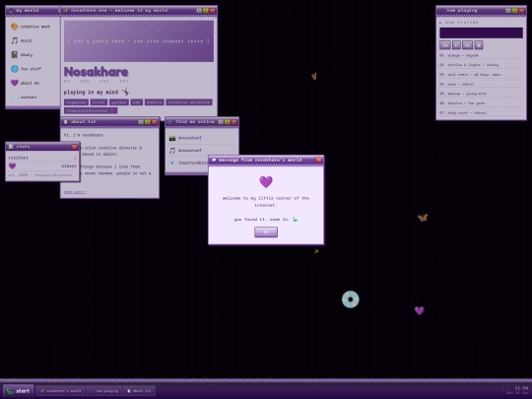Select the creative director tag
532x399 pixels.
tap(189, 102)
